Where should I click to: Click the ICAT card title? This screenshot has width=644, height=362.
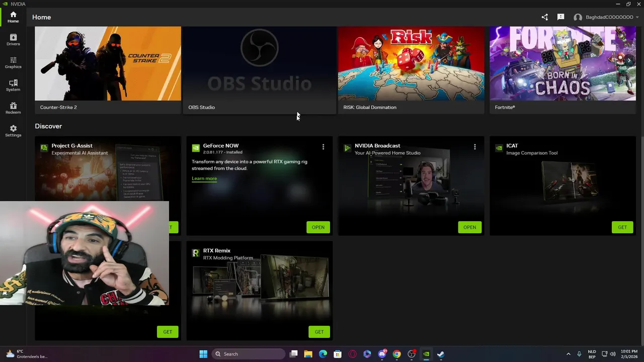tap(512, 146)
